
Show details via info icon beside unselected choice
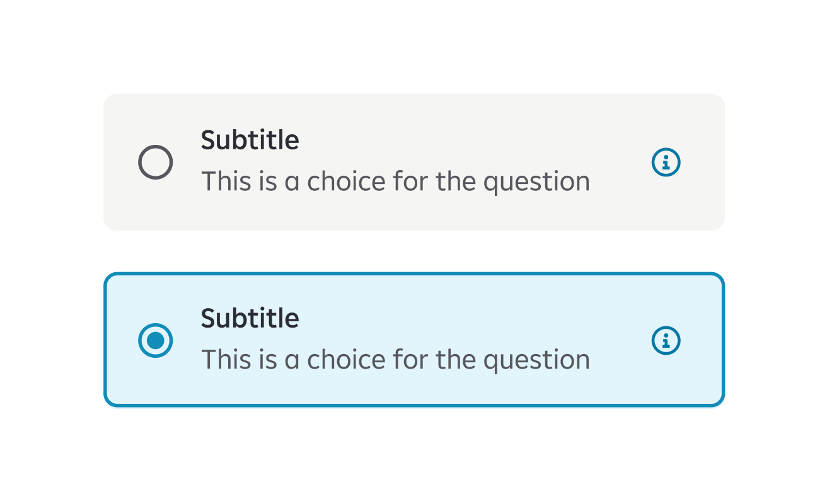click(666, 163)
